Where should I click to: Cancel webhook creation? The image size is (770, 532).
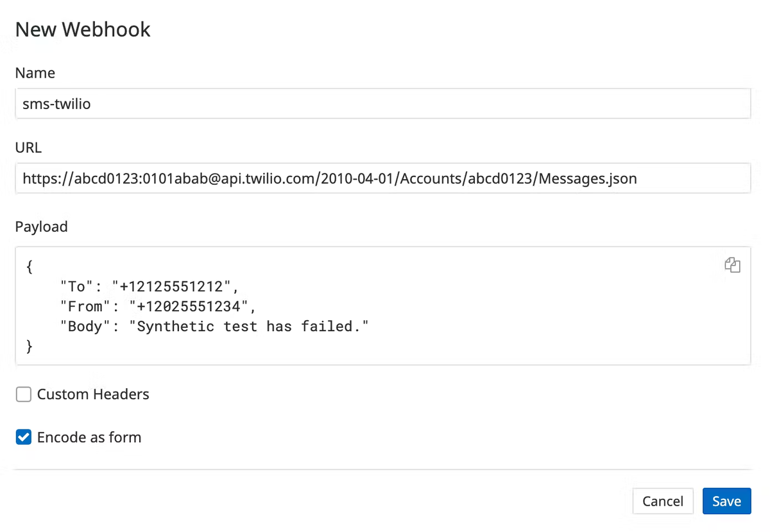point(663,501)
